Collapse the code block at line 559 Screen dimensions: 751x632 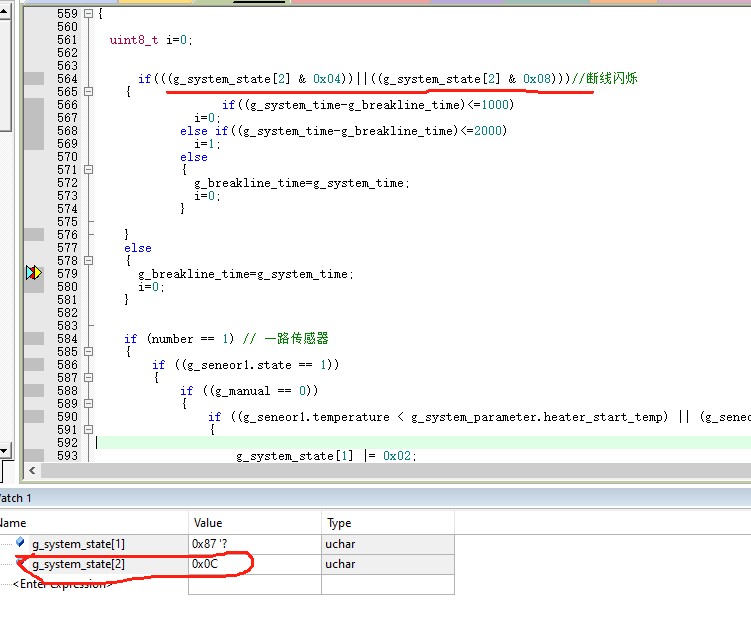88,14
